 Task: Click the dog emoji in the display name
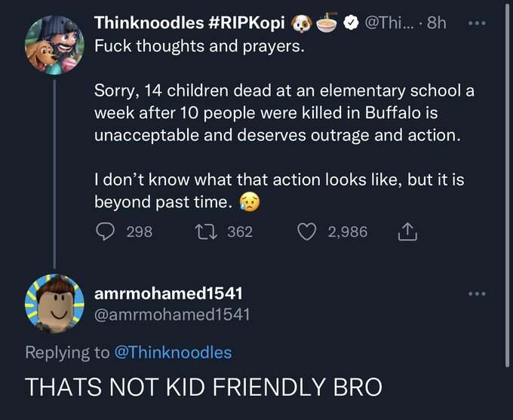coord(303,23)
